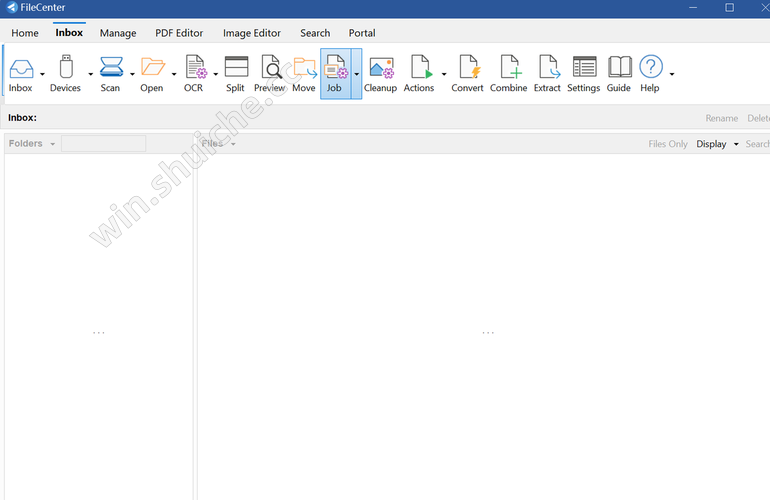
Task: Open the OCR tool
Action: click(194, 68)
